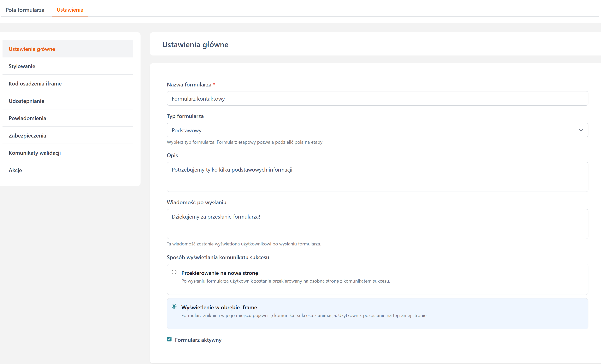
Task: Grab the Opis textarea resize handle
Action: (x=587, y=191)
